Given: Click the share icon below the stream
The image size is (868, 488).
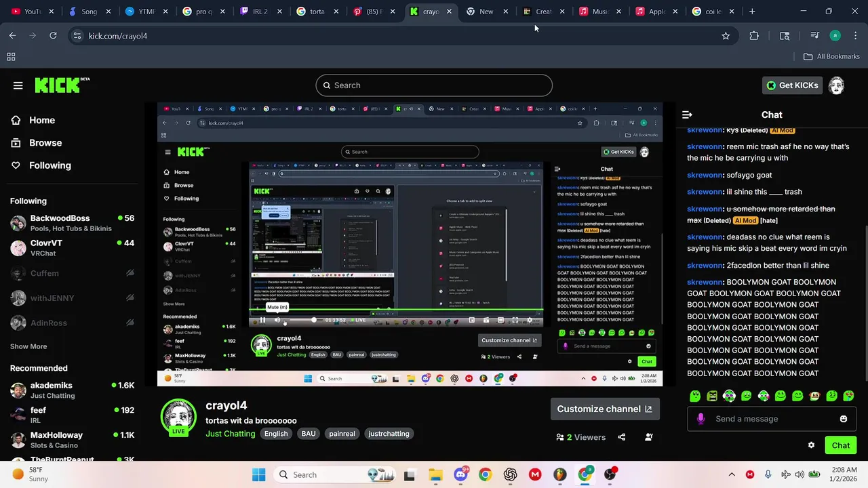Looking at the screenshot, I should coord(621,437).
